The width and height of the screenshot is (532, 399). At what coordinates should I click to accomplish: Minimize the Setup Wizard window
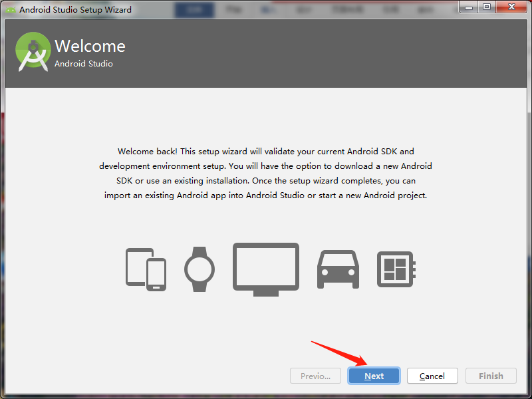pos(469,7)
